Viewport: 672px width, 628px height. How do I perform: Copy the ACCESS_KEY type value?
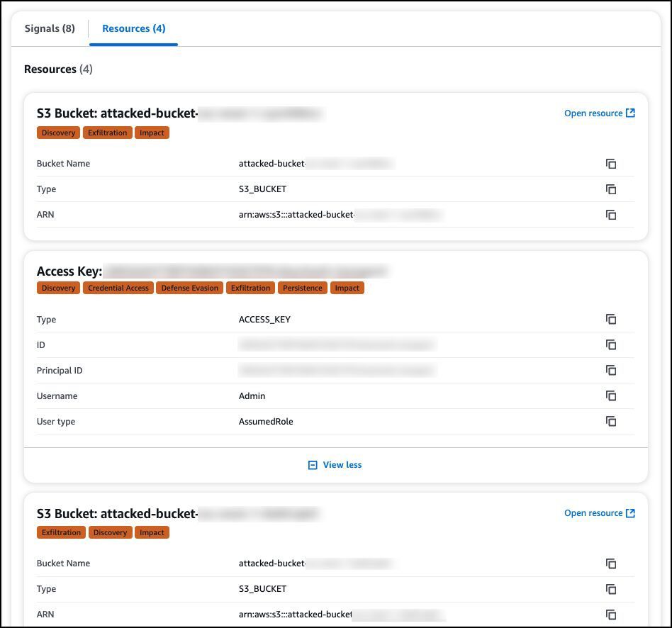611,320
